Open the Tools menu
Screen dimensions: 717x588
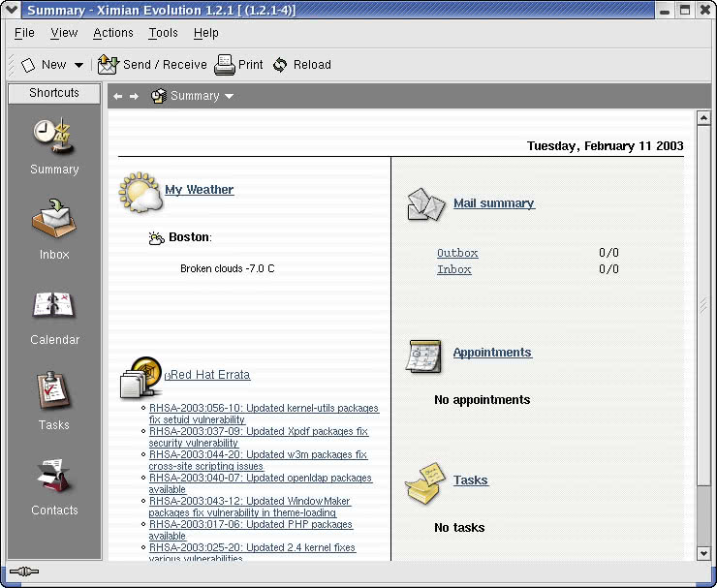(x=163, y=33)
